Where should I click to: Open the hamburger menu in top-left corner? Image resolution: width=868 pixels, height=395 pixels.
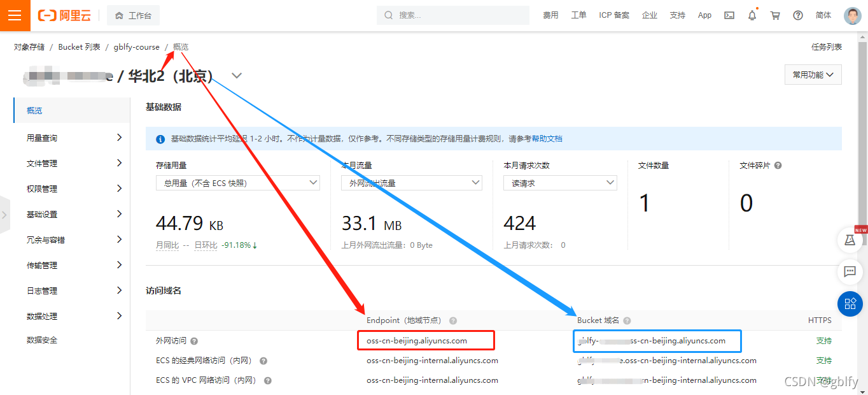[15, 15]
